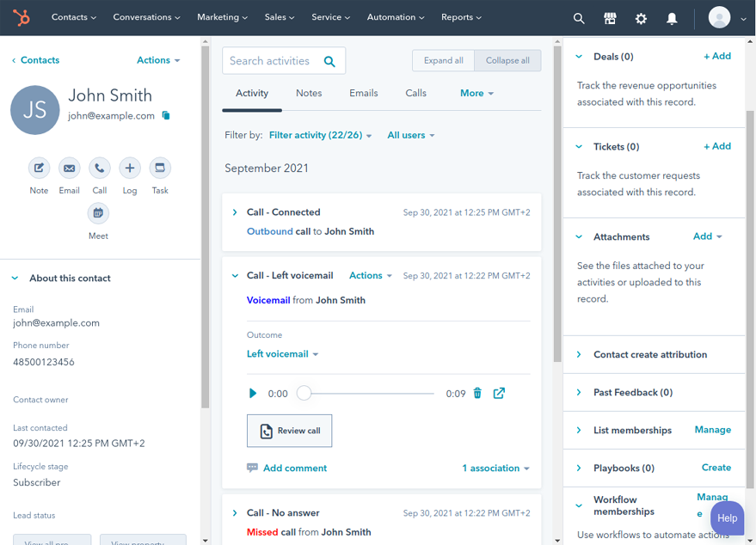The width and height of the screenshot is (756, 545).
Task: Start a call with the Call icon
Action: click(99, 168)
